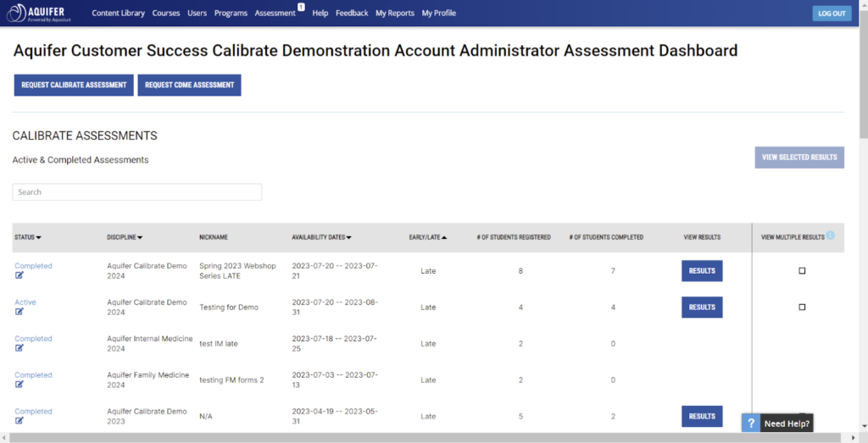The height and width of the screenshot is (443, 868).
Task: Select completed count 7 in Spring 2023 row
Action: tap(613, 271)
